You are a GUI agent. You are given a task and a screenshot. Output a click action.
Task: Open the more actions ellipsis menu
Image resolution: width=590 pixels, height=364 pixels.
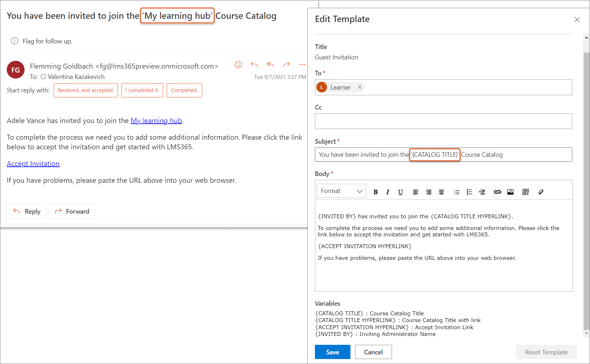(302, 64)
